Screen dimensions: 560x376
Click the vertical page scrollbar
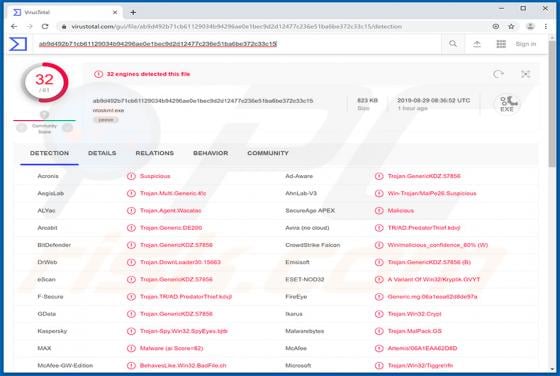coord(552,204)
